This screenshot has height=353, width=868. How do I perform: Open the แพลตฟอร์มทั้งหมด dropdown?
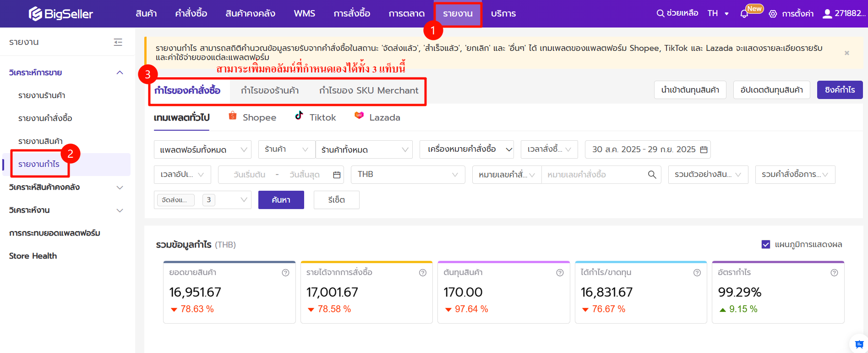202,149
